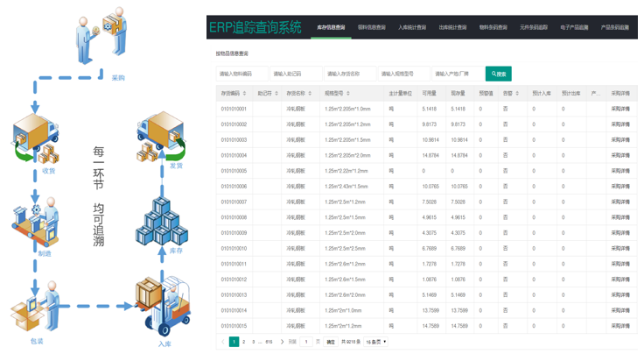
Task: Sort the 存货名称 column
Action: [311, 93]
